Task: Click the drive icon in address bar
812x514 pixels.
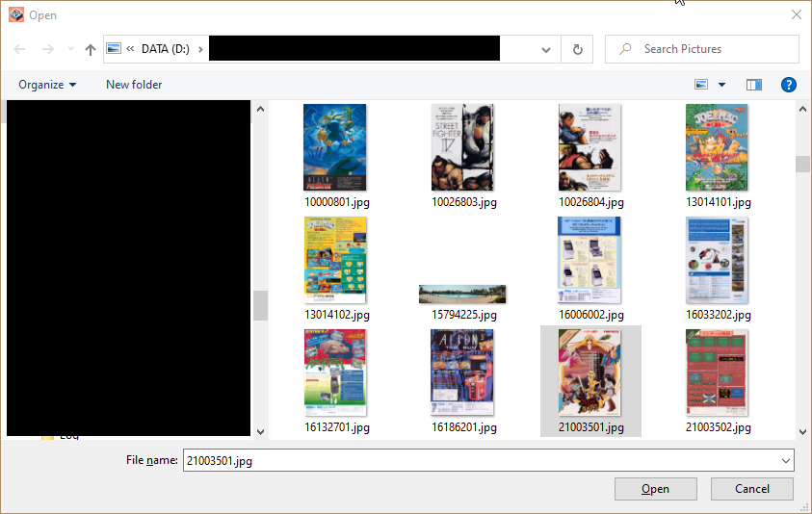Action: [x=114, y=49]
